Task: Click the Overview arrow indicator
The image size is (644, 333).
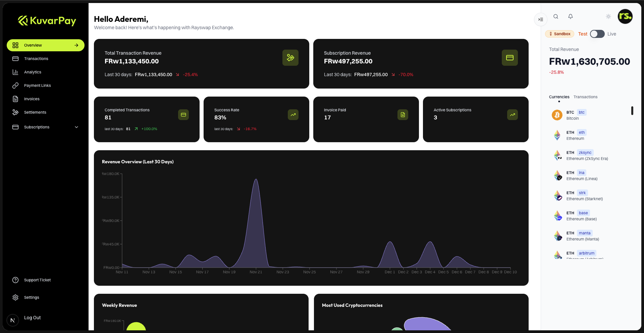Action: pyautogui.click(x=76, y=45)
